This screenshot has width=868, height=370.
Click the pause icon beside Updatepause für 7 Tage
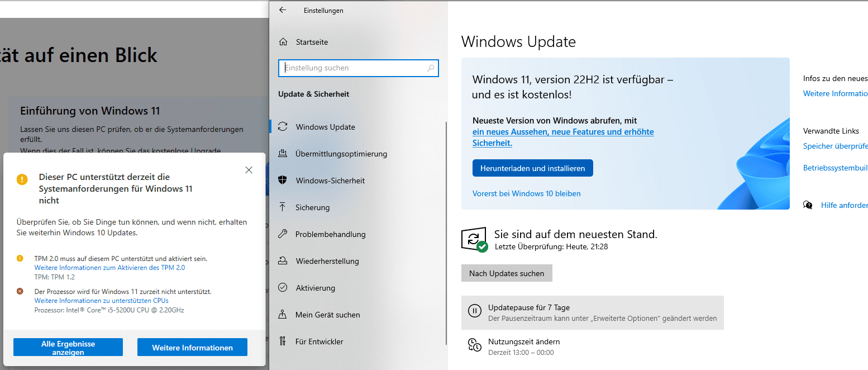coord(475,311)
